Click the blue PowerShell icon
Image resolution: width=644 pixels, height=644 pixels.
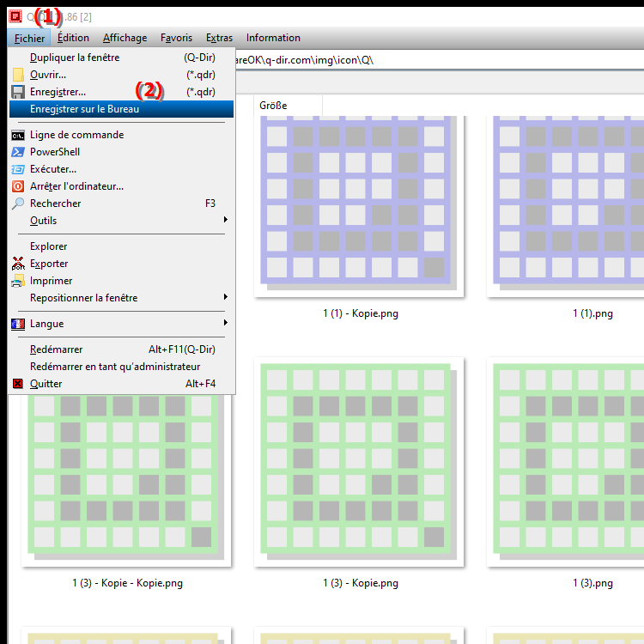coord(18,152)
